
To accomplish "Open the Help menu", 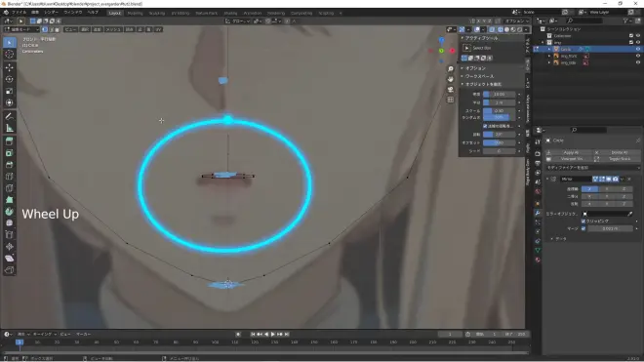I will point(93,13).
